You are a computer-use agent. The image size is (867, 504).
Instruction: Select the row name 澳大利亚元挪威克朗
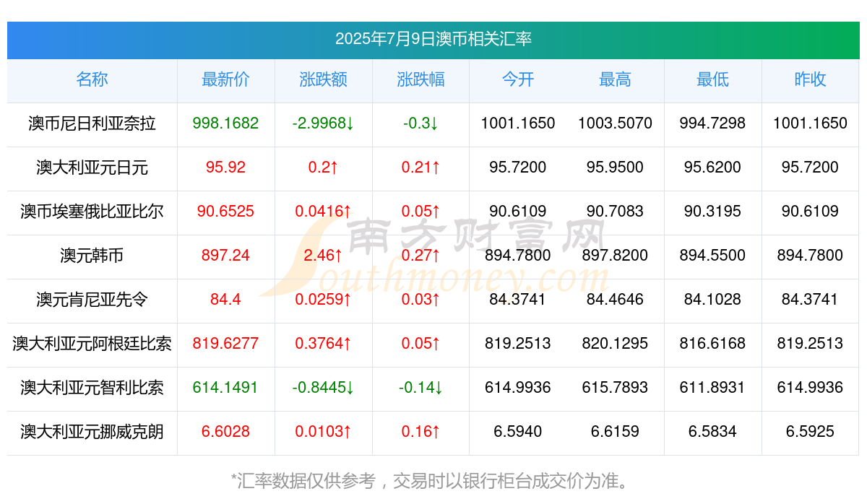(92, 432)
